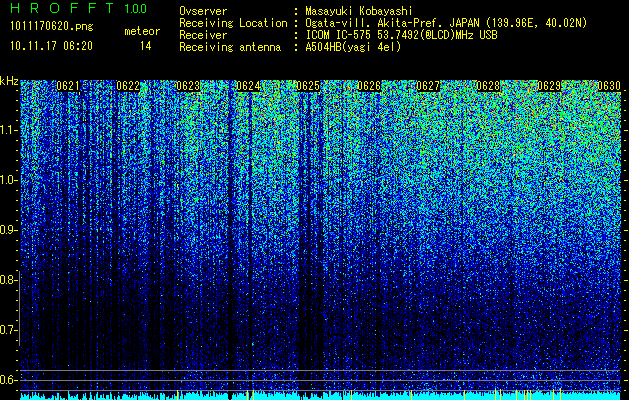The height and width of the screenshot is (400, 629).
Task: Click the Ovserver label
Action: 203,11
